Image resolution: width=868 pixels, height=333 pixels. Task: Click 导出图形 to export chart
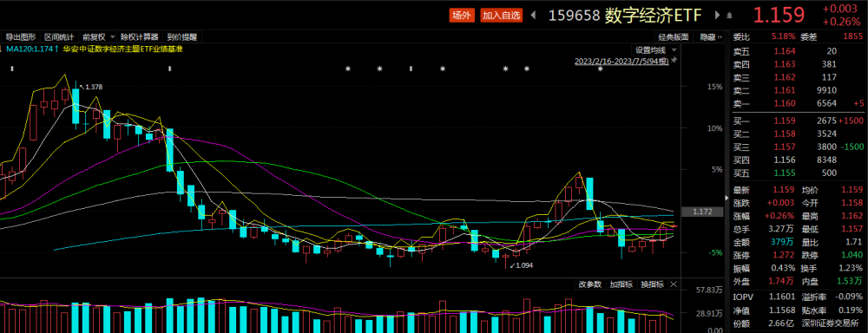(21, 37)
